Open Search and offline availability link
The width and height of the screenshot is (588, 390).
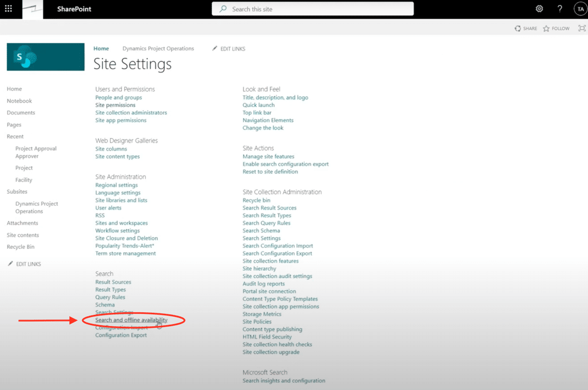tap(131, 320)
